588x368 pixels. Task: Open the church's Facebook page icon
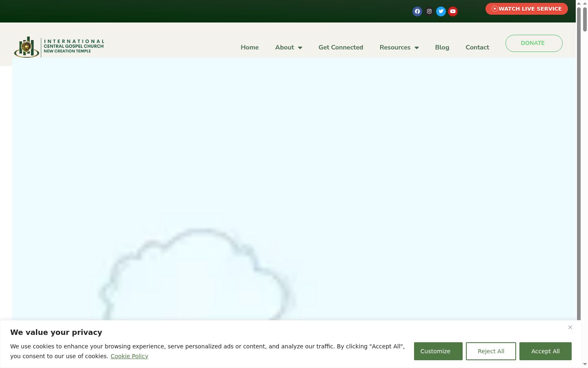tap(417, 11)
